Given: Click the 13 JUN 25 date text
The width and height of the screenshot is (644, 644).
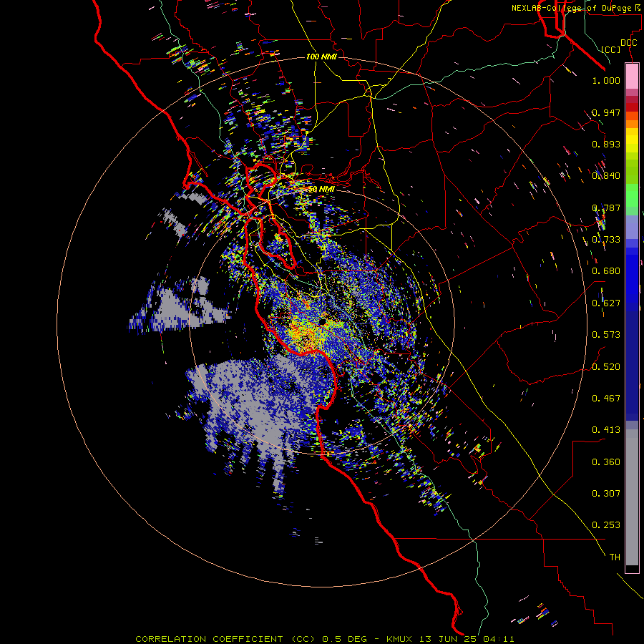Looking at the screenshot, I should [448, 639].
